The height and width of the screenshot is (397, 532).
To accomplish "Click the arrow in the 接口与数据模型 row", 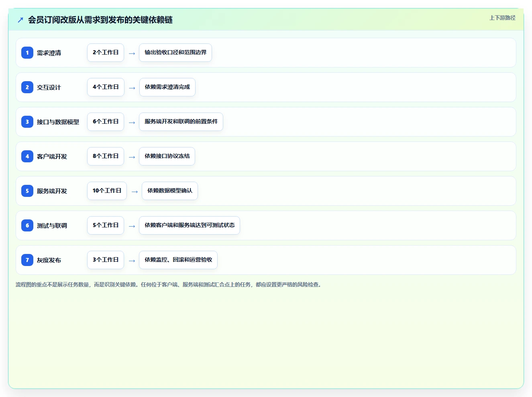I will coord(132,123).
